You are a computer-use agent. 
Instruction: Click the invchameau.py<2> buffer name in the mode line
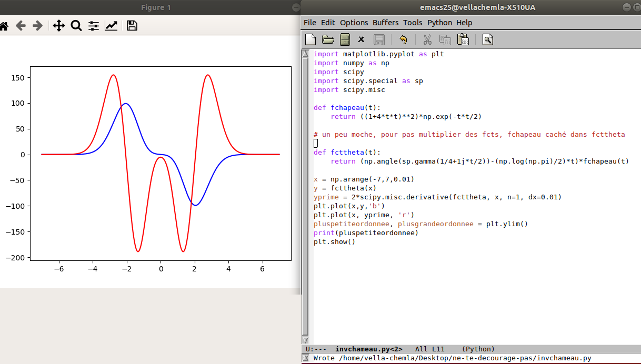(368, 349)
